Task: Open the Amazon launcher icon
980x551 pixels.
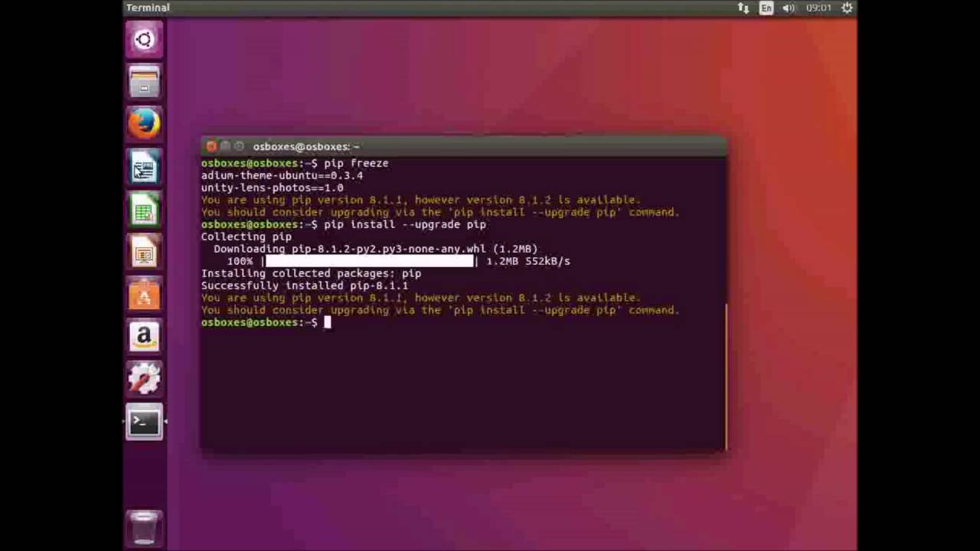Action: pyautogui.click(x=144, y=337)
